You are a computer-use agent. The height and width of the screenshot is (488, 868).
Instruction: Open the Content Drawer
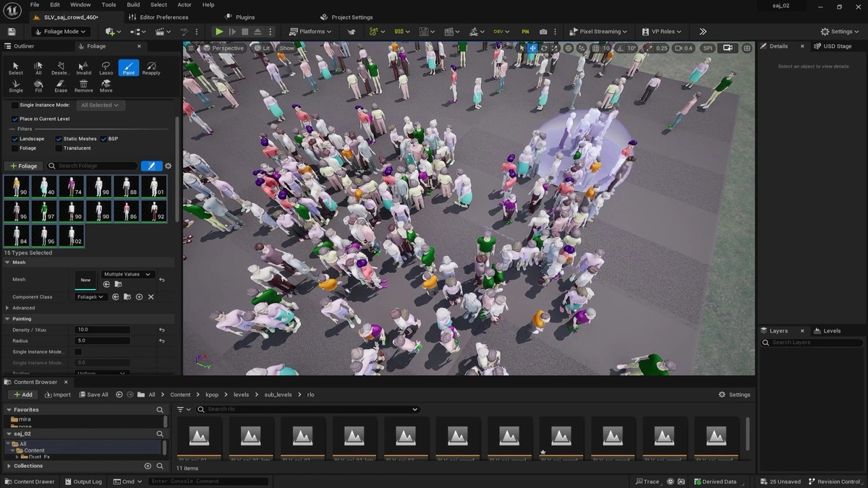point(30,481)
